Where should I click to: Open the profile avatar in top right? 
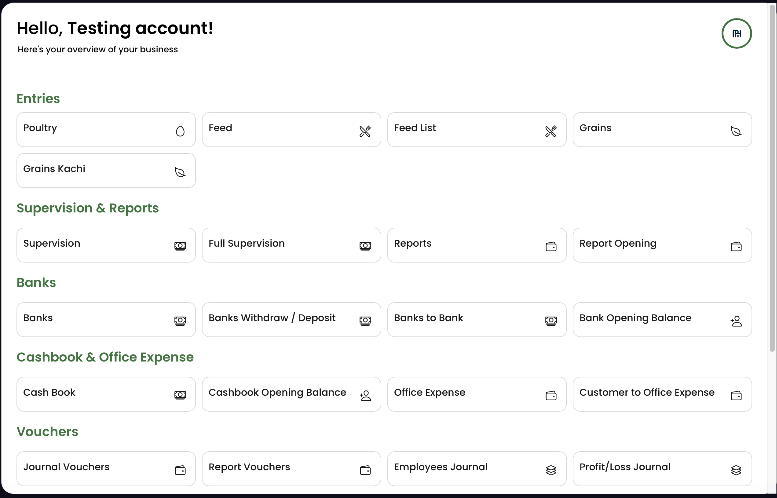tap(736, 33)
